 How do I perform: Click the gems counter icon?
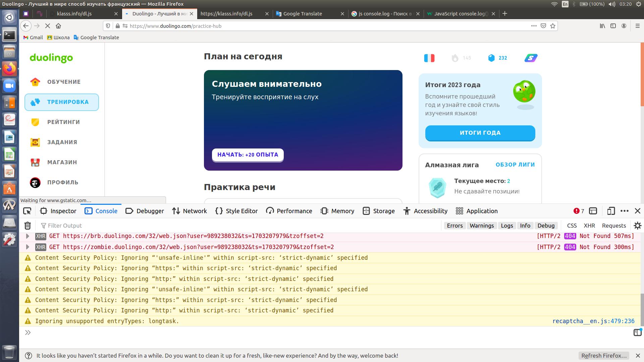click(x=491, y=58)
